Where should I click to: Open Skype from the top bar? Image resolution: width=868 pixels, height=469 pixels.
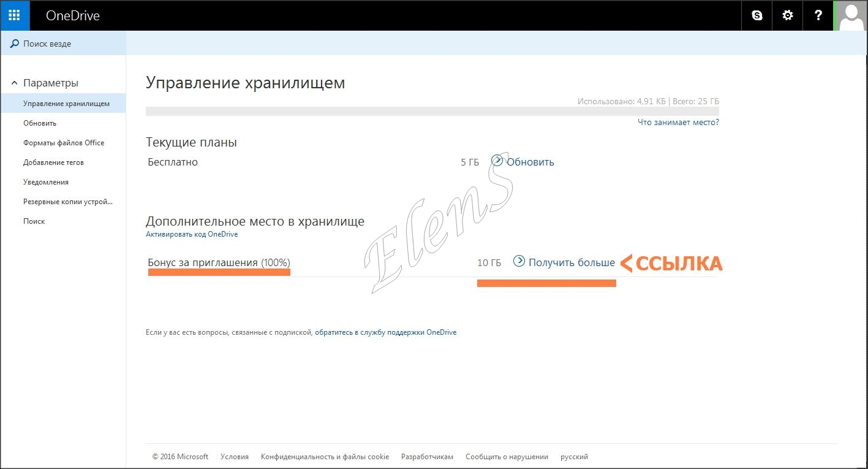757,15
